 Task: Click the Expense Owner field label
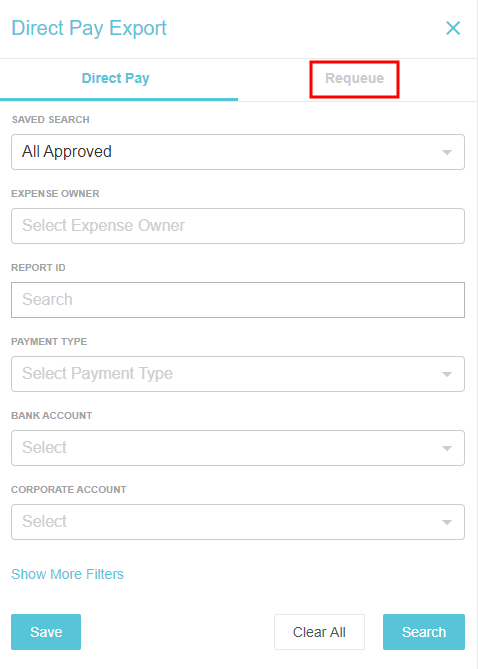[x=55, y=194]
